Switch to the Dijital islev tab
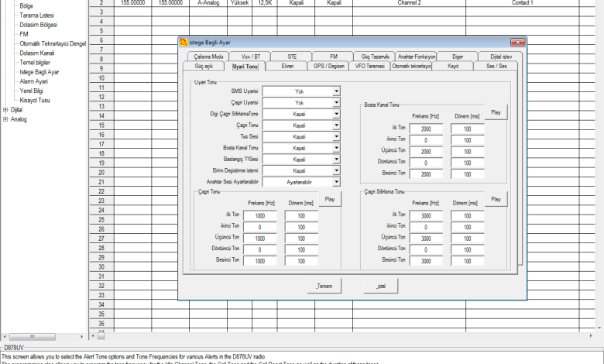Image resolution: width=604 pixels, height=364 pixels. click(x=501, y=57)
